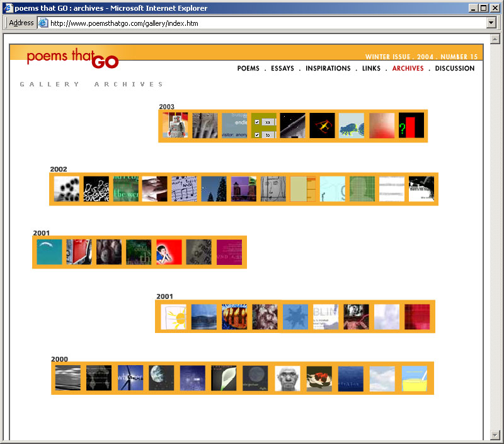Open the robot thumbnail in 2003 row
This screenshot has width=504, height=444.
pyautogui.click(x=175, y=126)
